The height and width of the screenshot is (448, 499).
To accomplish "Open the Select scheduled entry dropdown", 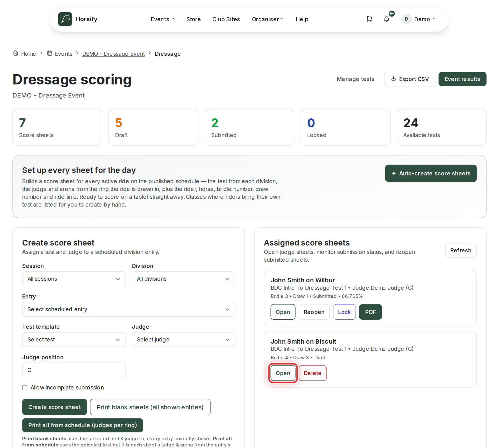I will [128, 309].
